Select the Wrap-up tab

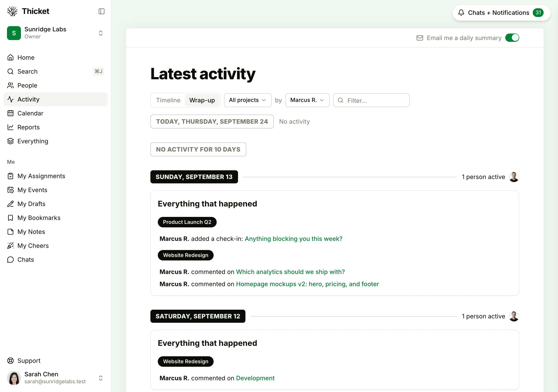(202, 100)
